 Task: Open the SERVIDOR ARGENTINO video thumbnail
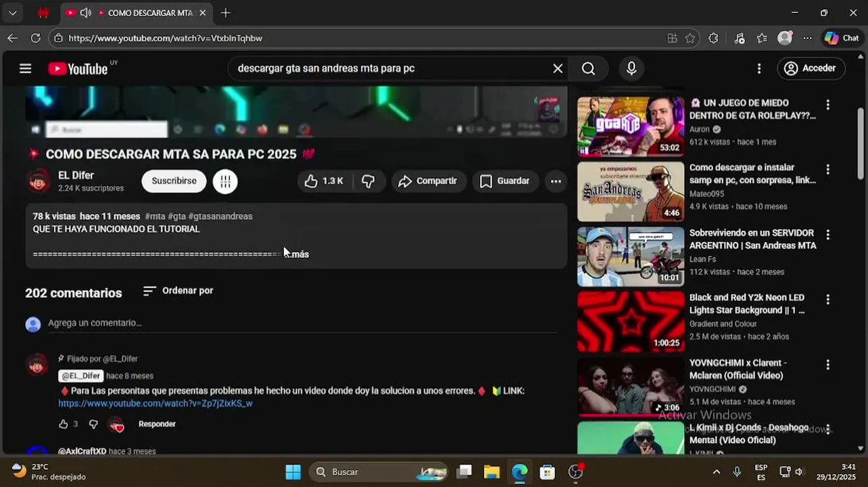[631, 256]
